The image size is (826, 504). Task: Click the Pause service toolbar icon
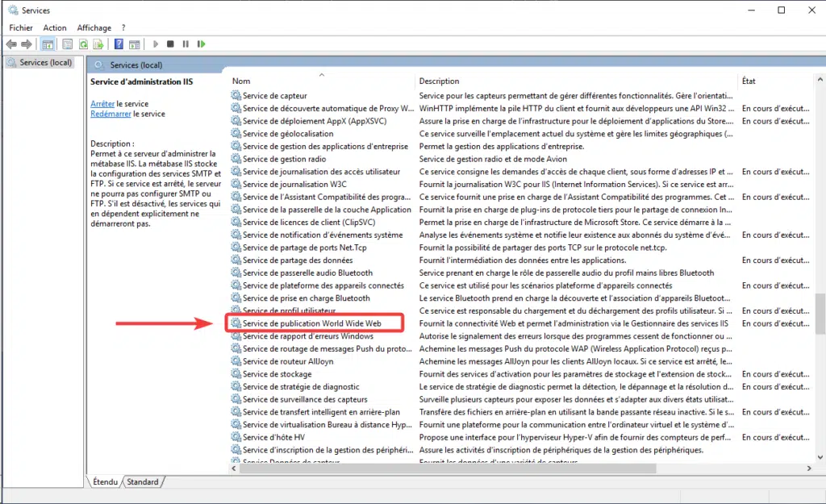click(x=186, y=44)
